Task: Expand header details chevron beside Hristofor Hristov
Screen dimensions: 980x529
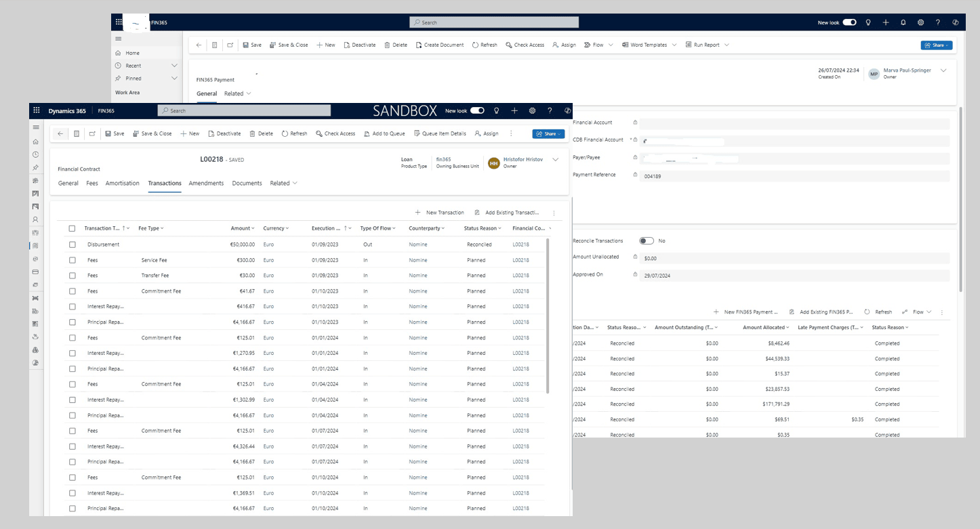Action: (556, 160)
